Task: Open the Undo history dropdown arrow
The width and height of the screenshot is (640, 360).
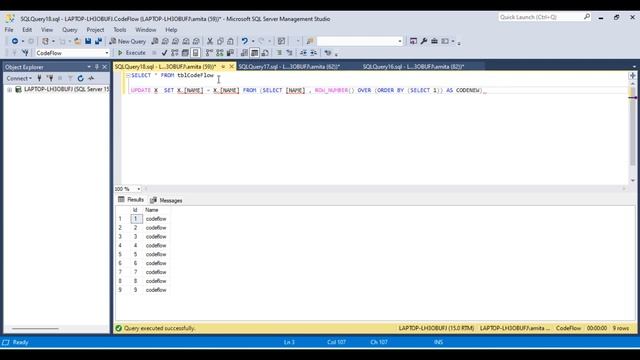Action: pos(253,41)
